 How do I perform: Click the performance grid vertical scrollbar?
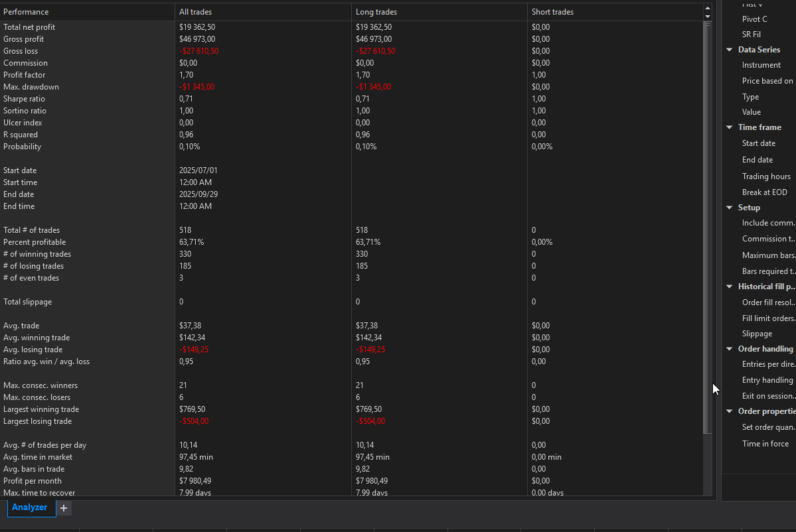click(x=707, y=226)
